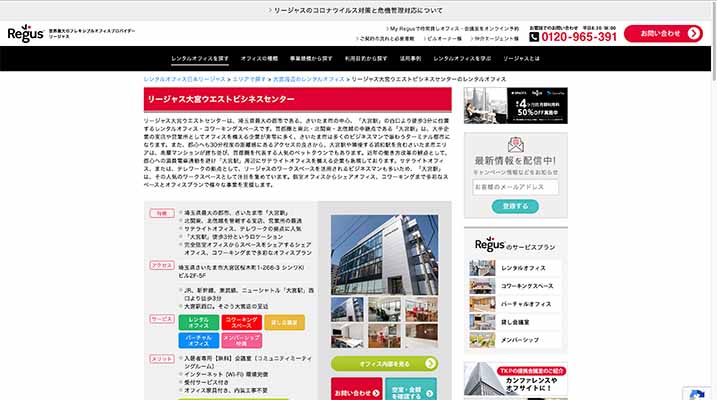Click the orange 貸し会議室 service tag
This screenshot has height=400, width=717.
coord(284,323)
